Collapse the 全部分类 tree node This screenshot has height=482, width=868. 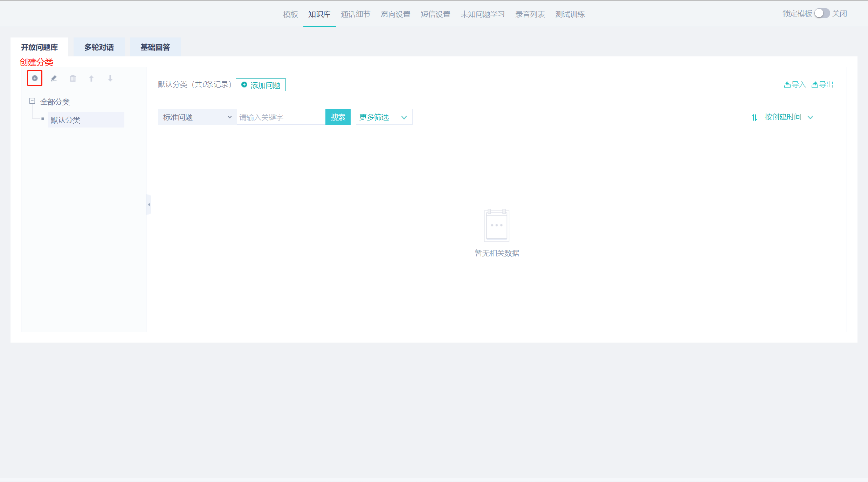32,101
